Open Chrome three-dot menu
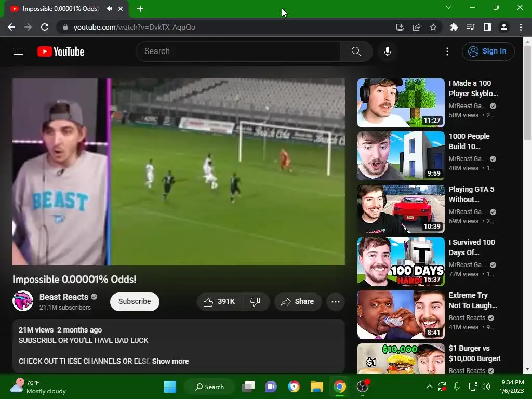The image size is (532, 399). coord(521,27)
